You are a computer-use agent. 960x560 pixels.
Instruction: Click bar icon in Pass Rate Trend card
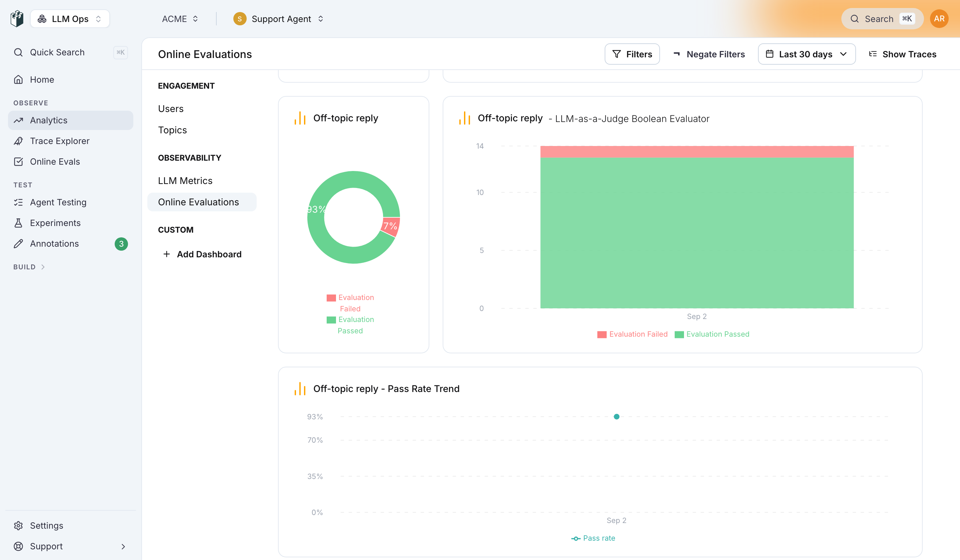click(300, 389)
